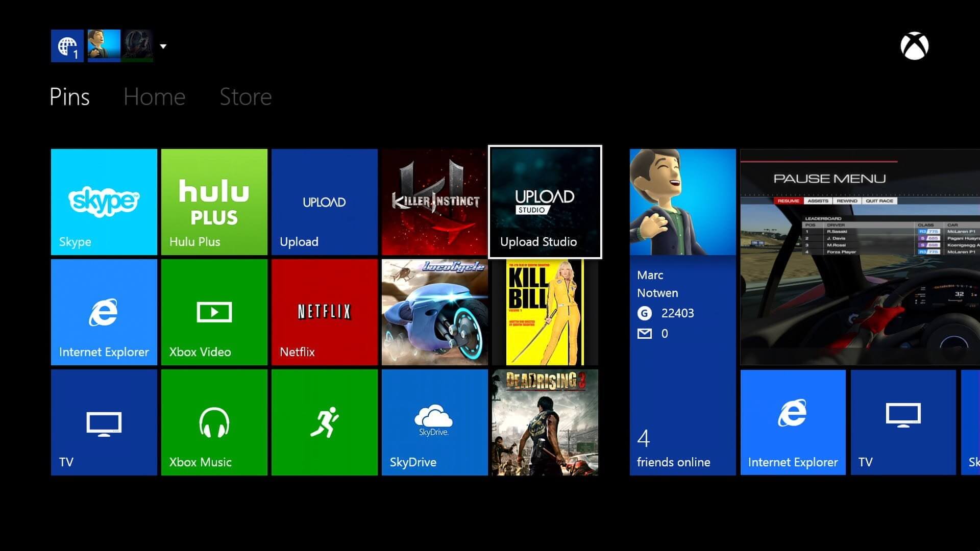Resume Forza from the pause menu tile
The width and height of the screenshot is (980, 551).
[857, 255]
